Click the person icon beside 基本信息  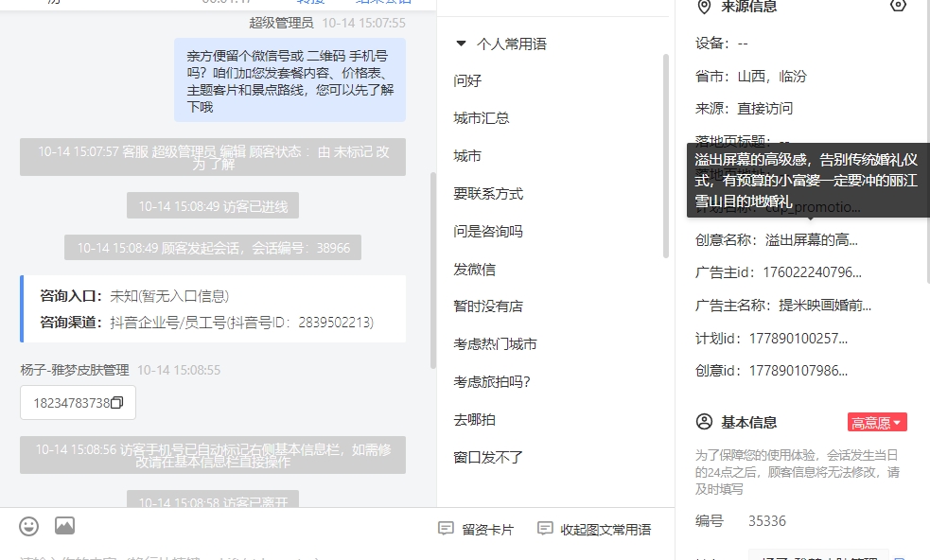704,422
